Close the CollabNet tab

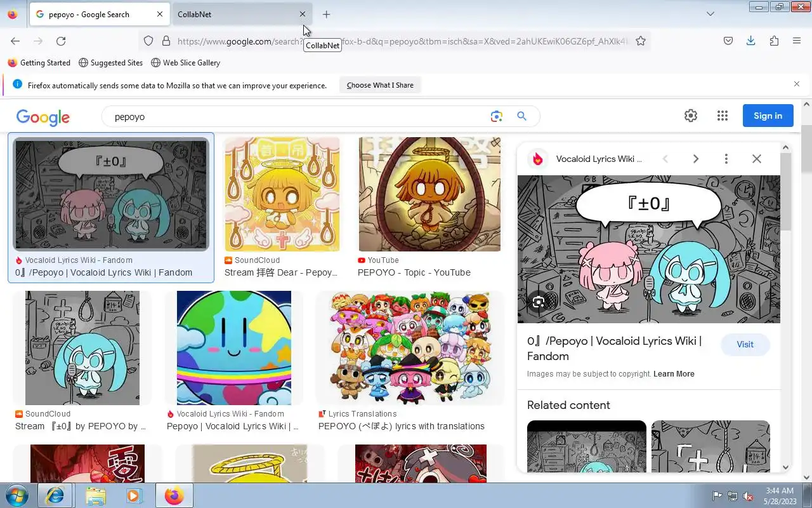[x=303, y=14]
